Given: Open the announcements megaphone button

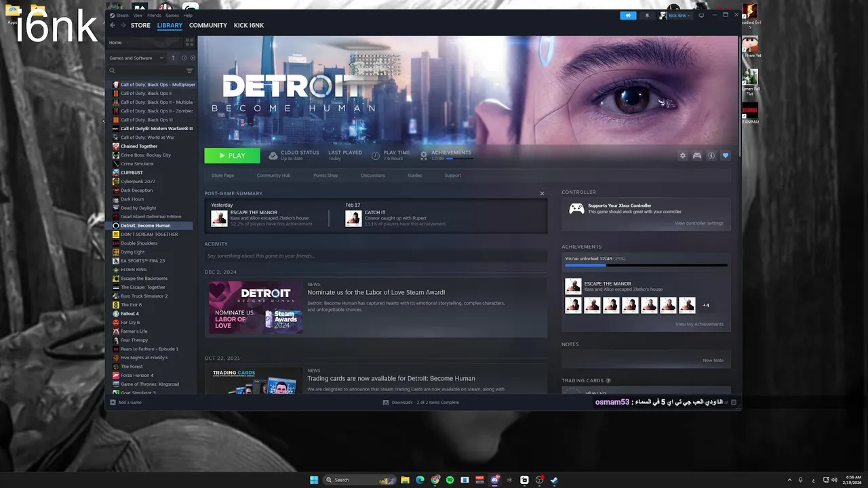Looking at the screenshot, I should (x=628, y=15).
